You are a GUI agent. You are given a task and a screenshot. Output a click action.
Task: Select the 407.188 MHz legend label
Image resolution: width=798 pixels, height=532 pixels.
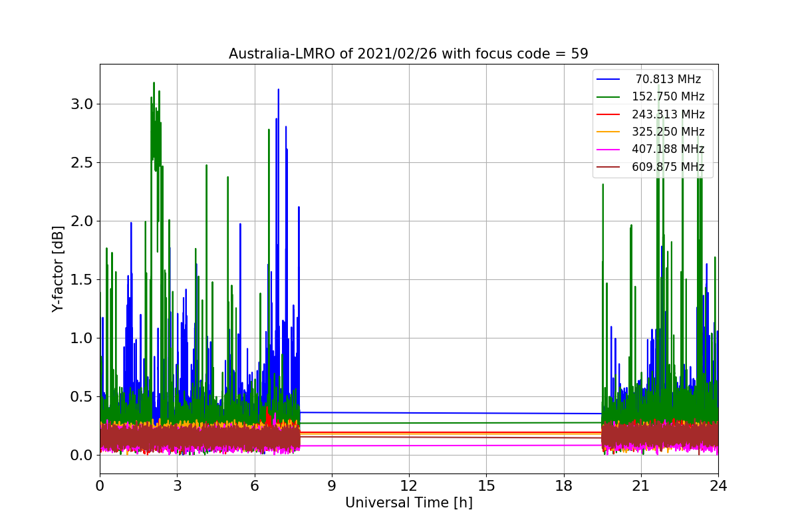coord(668,149)
